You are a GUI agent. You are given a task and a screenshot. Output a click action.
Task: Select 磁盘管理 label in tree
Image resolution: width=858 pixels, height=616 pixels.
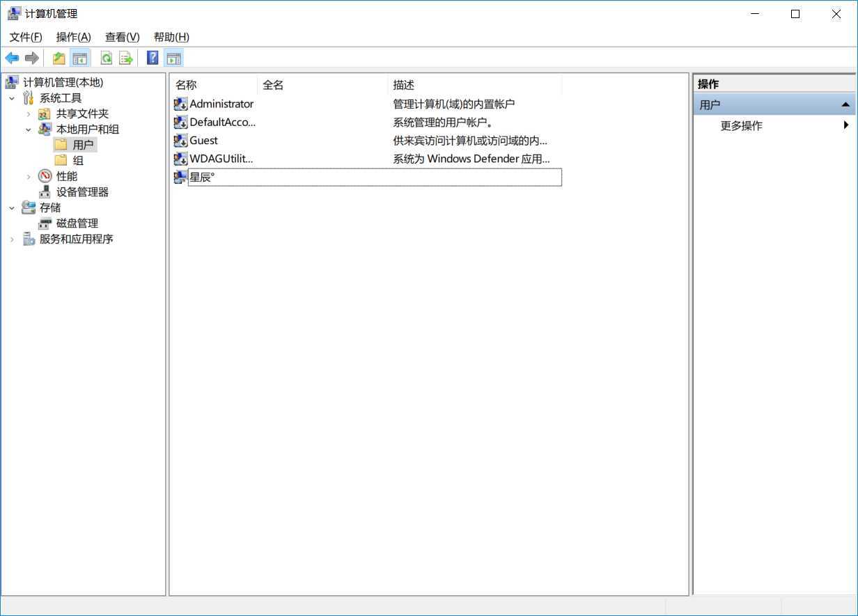pyautogui.click(x=77, y=223)
